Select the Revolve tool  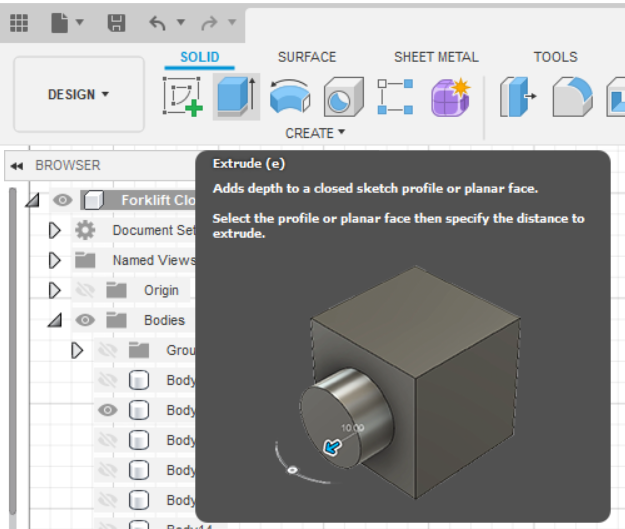coord(290,97)
